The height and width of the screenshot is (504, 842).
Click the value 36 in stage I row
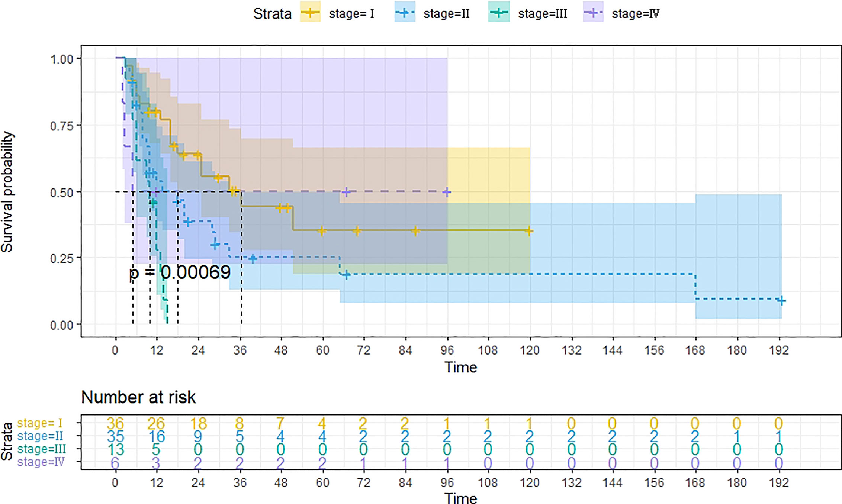pyautogui.click(x=115, y=423)
